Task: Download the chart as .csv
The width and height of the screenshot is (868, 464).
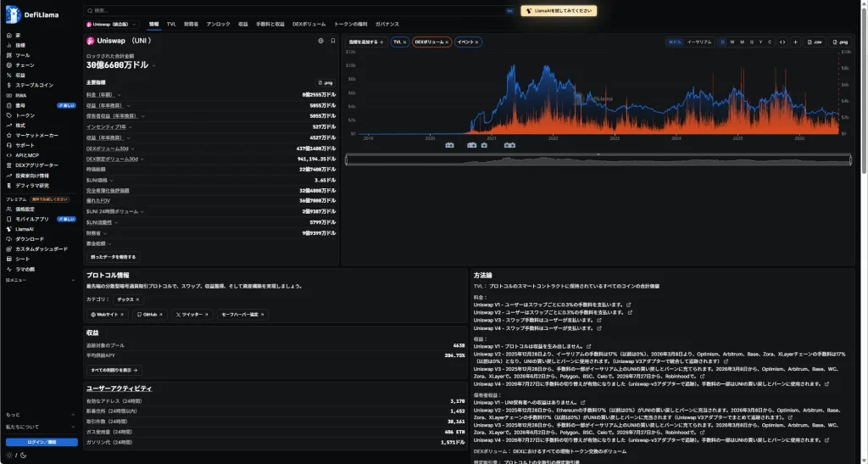Action: tap(815, 42)
